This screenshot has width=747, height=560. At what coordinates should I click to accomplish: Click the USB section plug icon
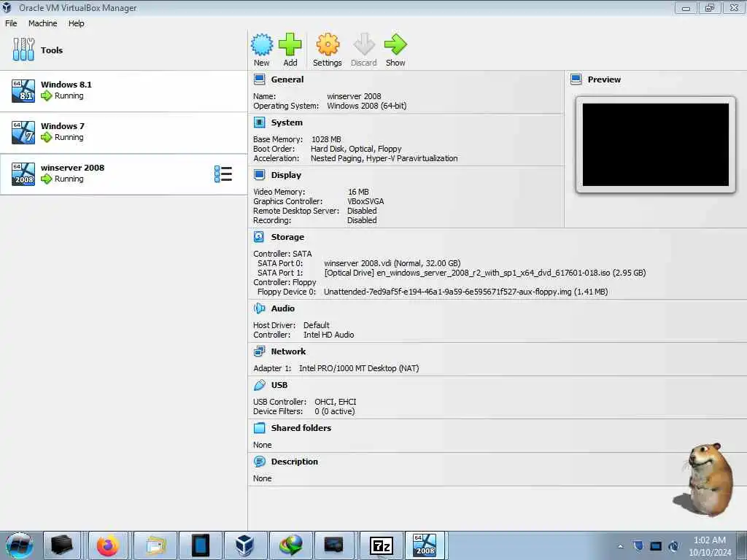click(x=259, y=385)
